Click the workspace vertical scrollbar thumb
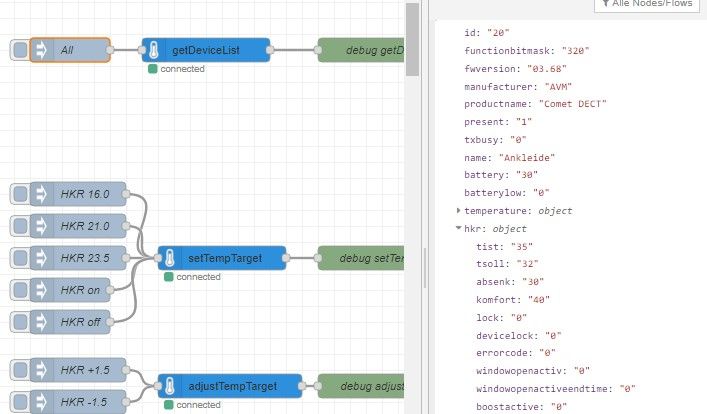Screen dimensions: 707x414 point(412,39)
